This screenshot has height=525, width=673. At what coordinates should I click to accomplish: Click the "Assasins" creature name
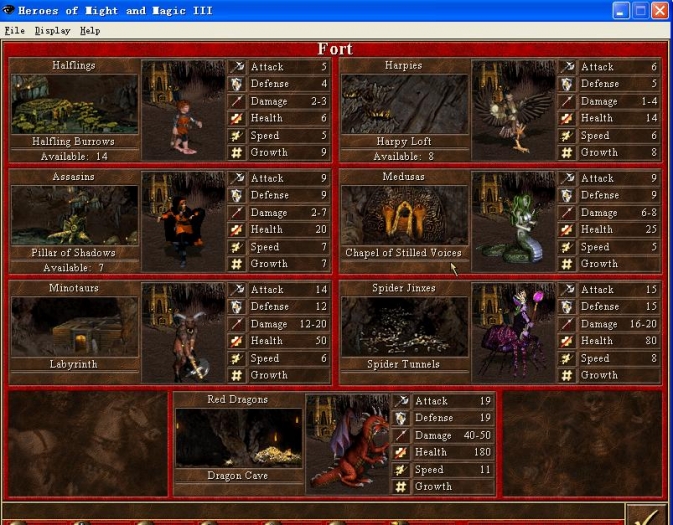coord(73,177)
